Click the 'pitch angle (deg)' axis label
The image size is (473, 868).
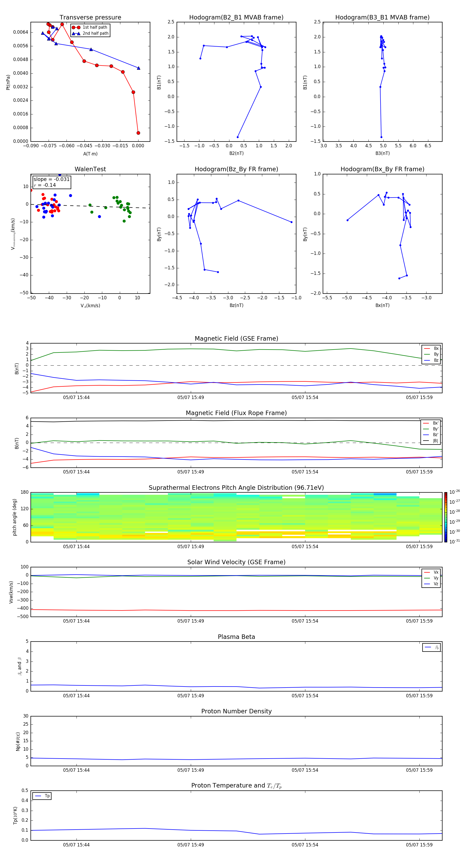pos(14,517)
